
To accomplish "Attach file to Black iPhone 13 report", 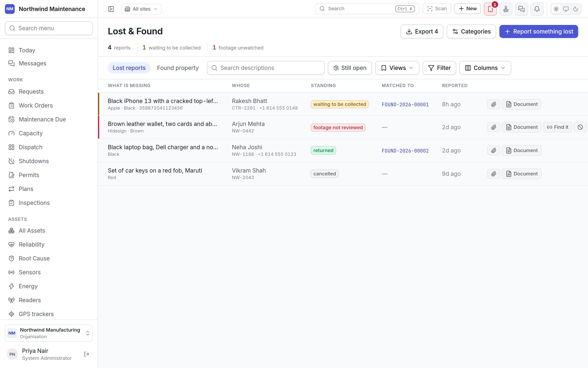I will [x=493, y=104].
